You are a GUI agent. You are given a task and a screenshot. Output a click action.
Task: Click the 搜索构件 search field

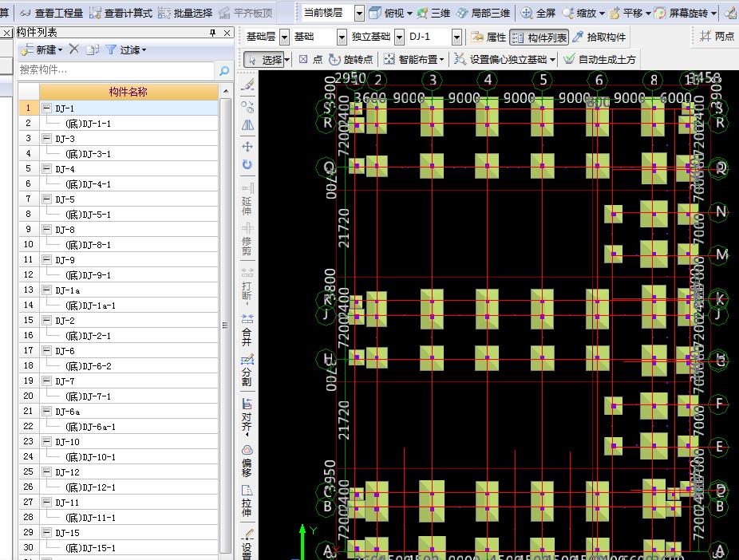116,70
